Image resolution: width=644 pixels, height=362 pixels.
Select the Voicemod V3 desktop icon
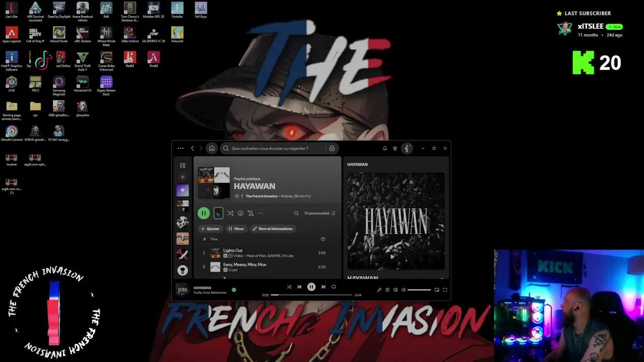click(x=83, y=84)
